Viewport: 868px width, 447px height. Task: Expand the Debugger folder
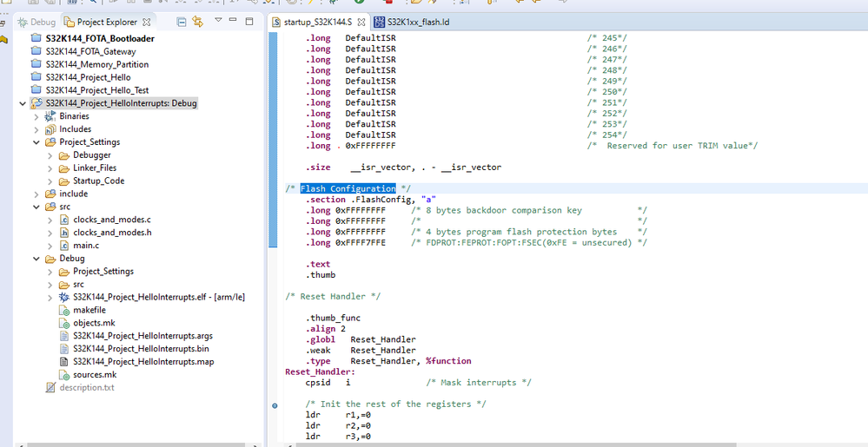[x=50, y=155]
